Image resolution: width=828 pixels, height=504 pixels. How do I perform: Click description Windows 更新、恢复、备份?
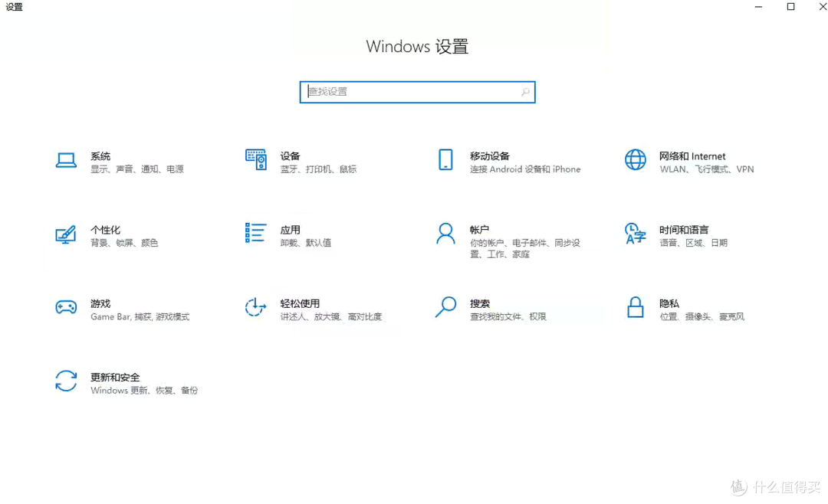[x=144, y=391]
